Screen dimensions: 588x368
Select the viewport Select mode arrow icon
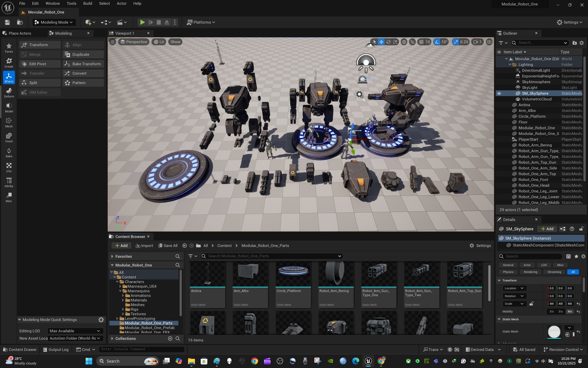click(x=374, y=42)
